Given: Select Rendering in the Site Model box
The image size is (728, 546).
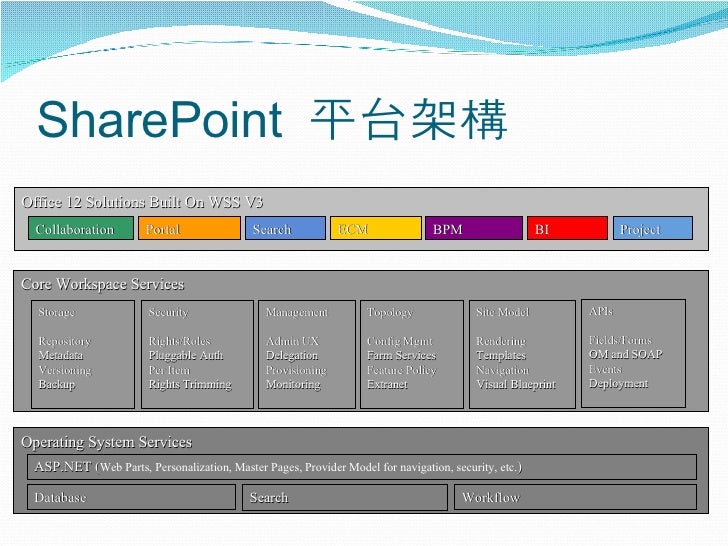Looking at the screenshot, I should [501, 341].
